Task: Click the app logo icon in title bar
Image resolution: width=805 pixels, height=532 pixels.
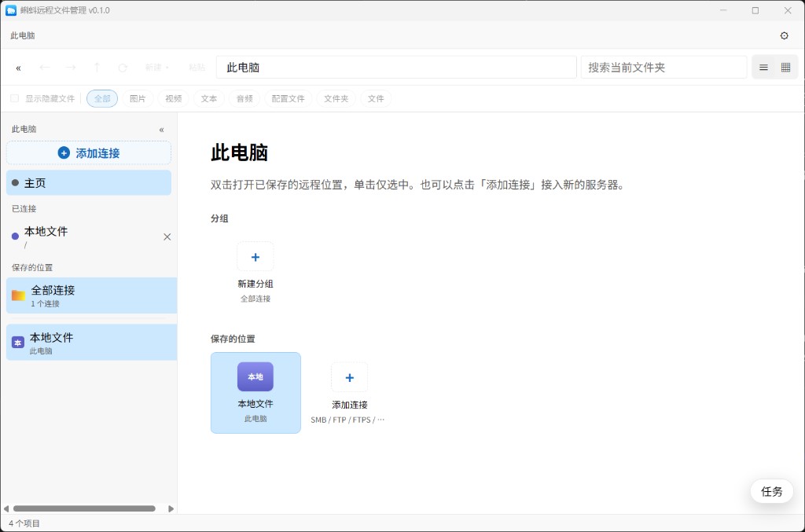Action: [11, 10]
